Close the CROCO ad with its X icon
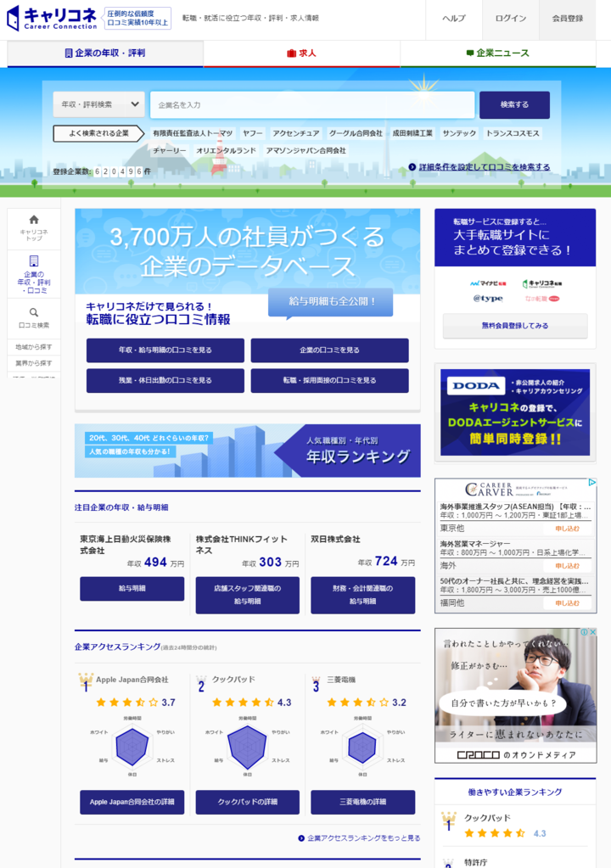Image resolution: width=611 pixels, height=868 pixels. 592,632
